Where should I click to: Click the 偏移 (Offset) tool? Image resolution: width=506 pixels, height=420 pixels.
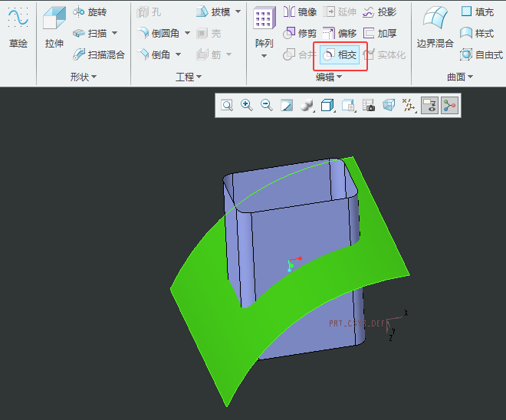pos(340,33)
